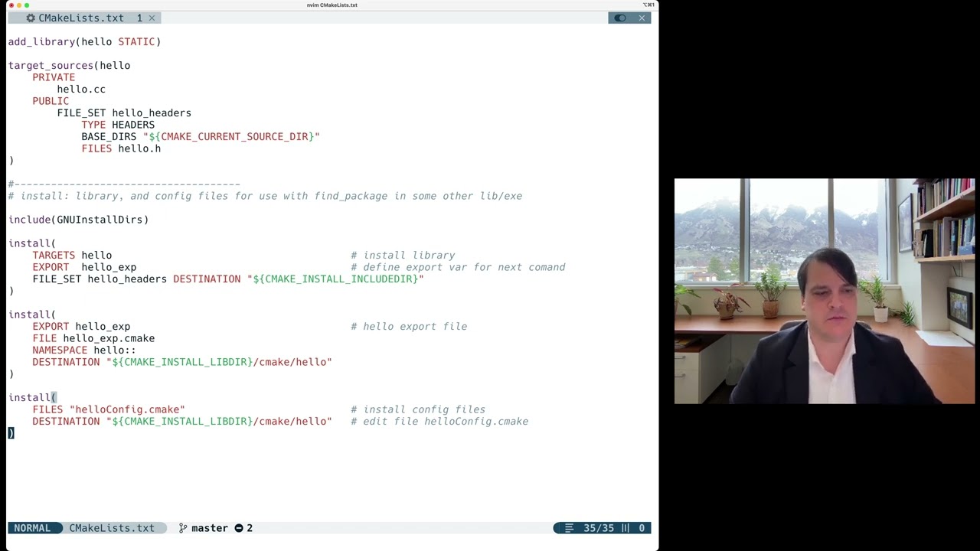Click the add_library(hello STATIC) line
Viewport: 980px width, 551px height.
[84, 41]
